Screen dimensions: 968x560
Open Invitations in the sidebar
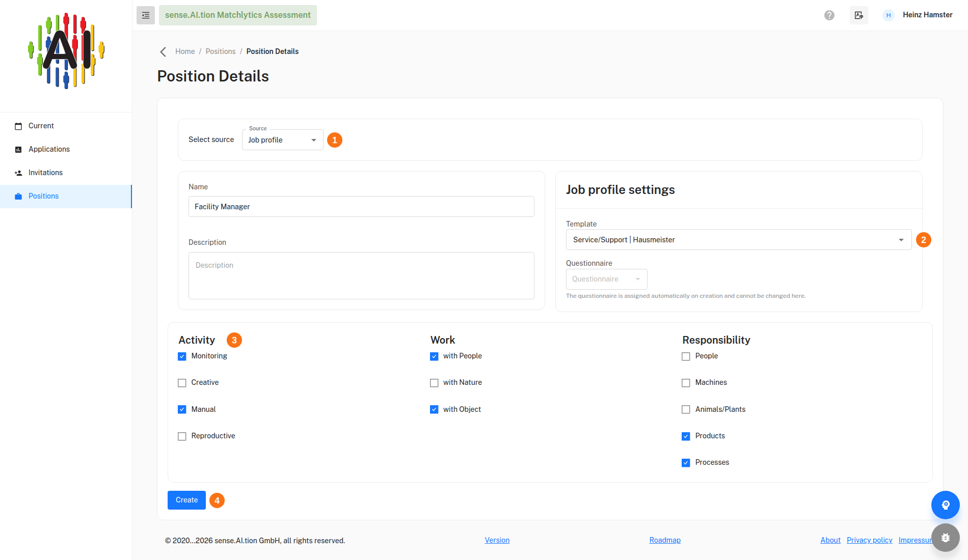tap(66, 173)
